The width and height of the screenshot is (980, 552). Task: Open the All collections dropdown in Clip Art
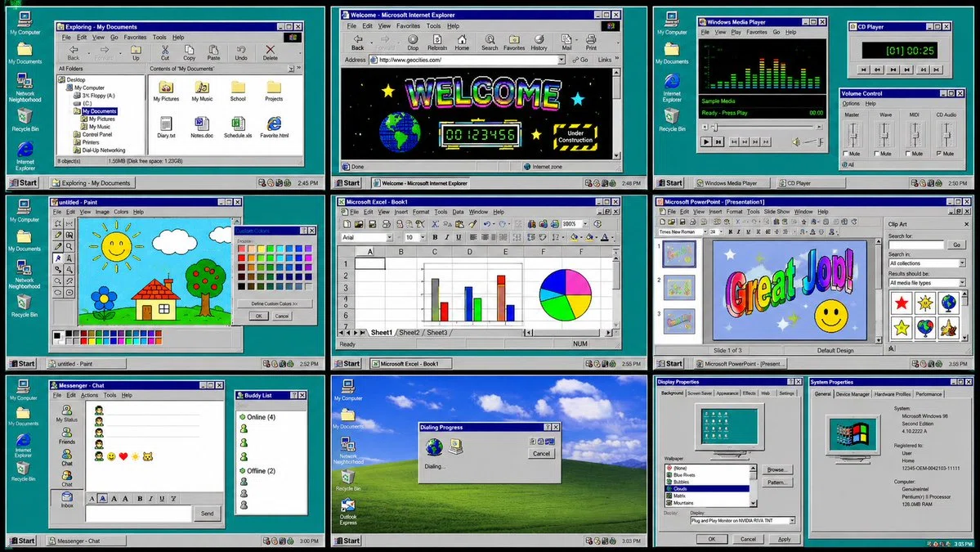coord(962,263)
